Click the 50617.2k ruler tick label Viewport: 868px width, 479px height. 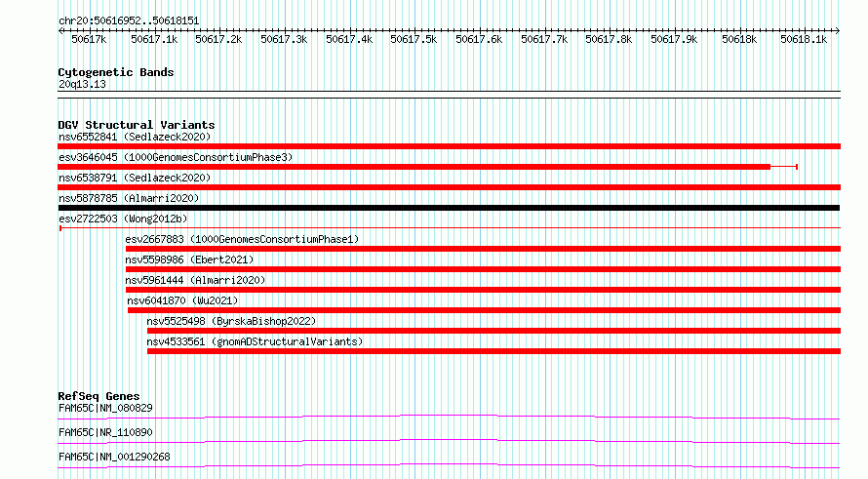click(218, 40)
